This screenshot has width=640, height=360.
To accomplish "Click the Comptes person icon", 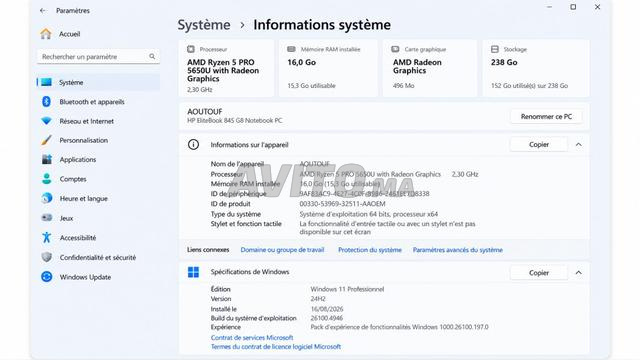I will (x=47, y=179).
